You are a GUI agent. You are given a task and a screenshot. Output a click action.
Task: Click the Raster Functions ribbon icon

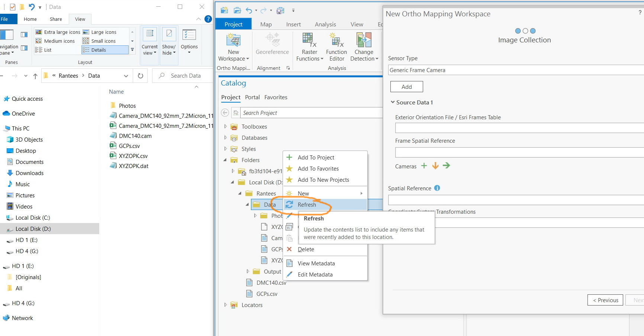pyautogui.click(x=309, y=40)
